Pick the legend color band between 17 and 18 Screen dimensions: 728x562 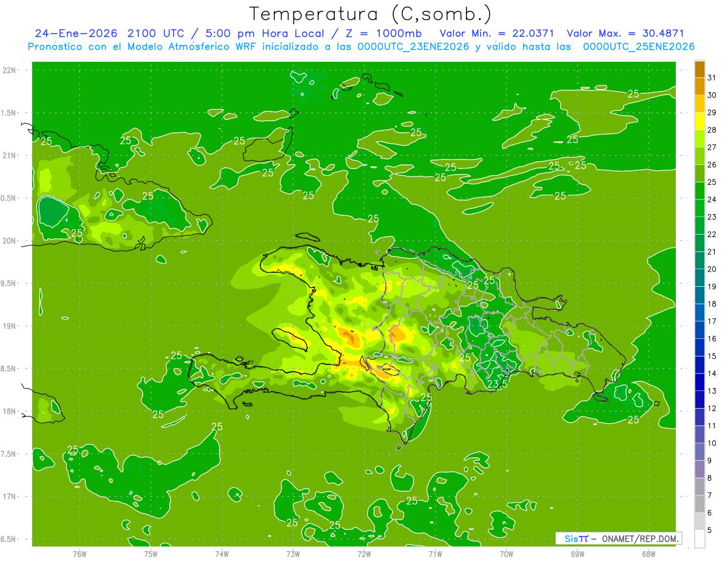[699, 313]
